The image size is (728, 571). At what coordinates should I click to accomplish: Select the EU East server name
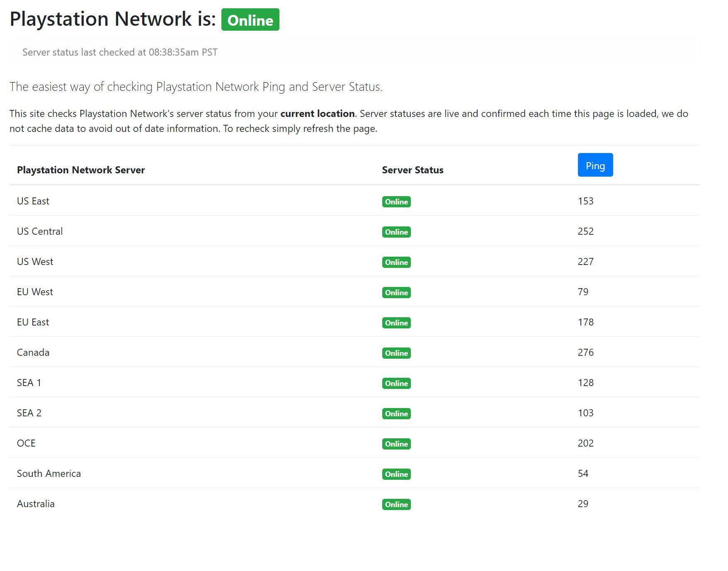click(x=33, y=322)
